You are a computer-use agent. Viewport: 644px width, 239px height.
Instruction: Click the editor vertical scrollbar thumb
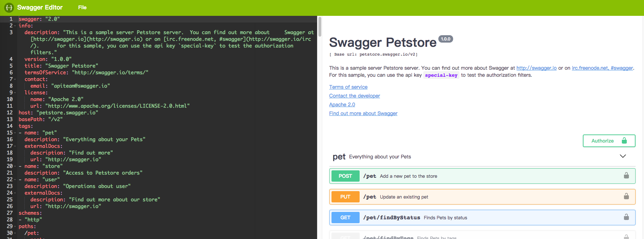click(320, 26)
